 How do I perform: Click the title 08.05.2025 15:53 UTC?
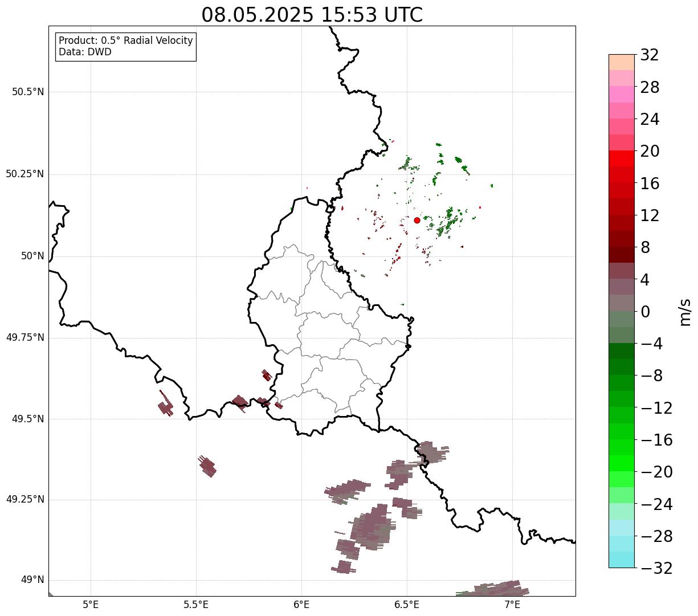[312, 15]
